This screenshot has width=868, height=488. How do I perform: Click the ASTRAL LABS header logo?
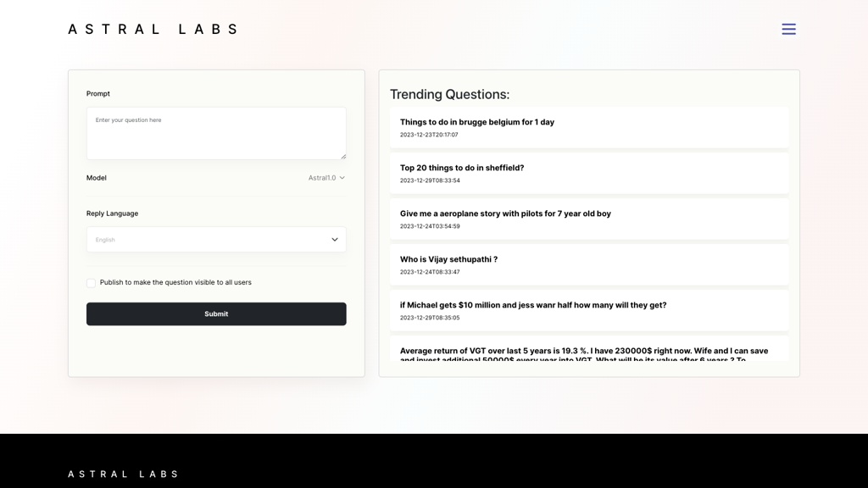coord(153,28)
